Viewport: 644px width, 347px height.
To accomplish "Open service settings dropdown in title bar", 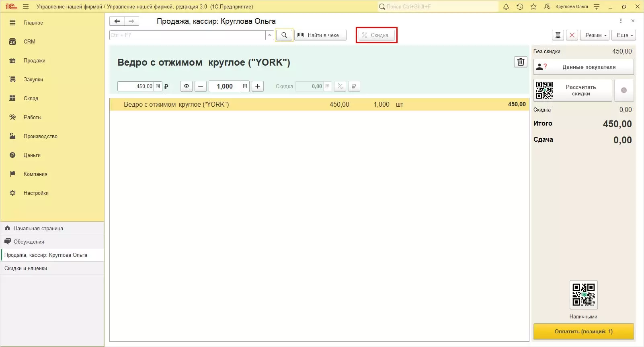I will click(597, 6).
